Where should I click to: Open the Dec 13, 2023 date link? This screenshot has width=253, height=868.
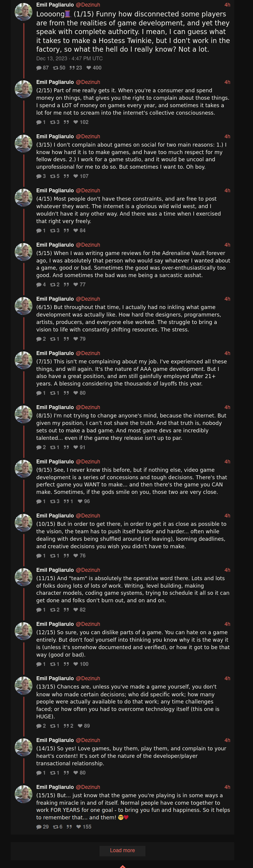(x=69, y=58)
